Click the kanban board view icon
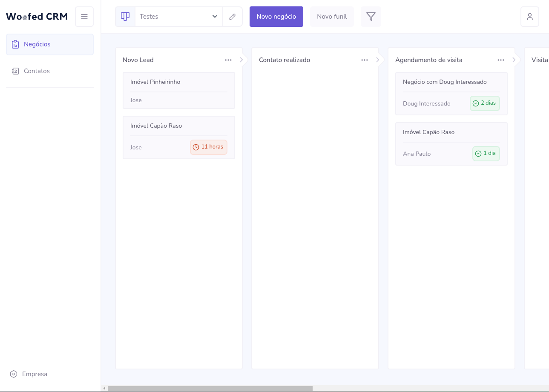Image resolution: width=549 pixels, height=392 pixels. click(x=125, y=16)
